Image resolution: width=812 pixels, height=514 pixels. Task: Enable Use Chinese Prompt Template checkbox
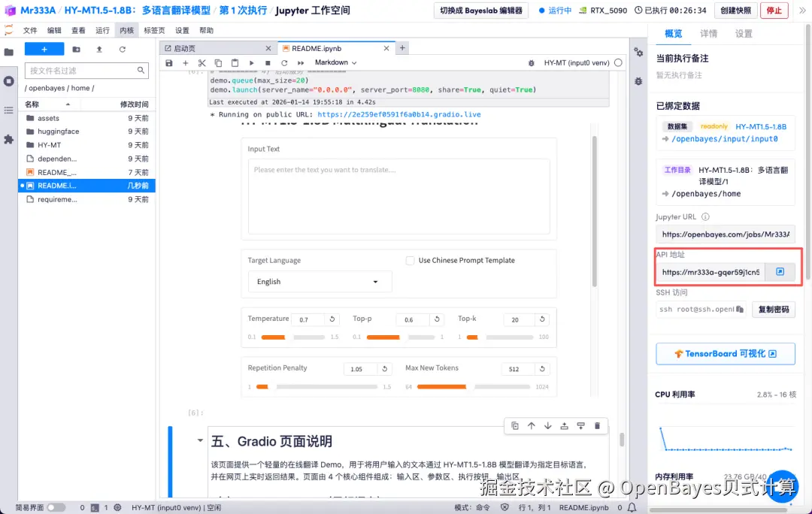click(x=411, y=260)
